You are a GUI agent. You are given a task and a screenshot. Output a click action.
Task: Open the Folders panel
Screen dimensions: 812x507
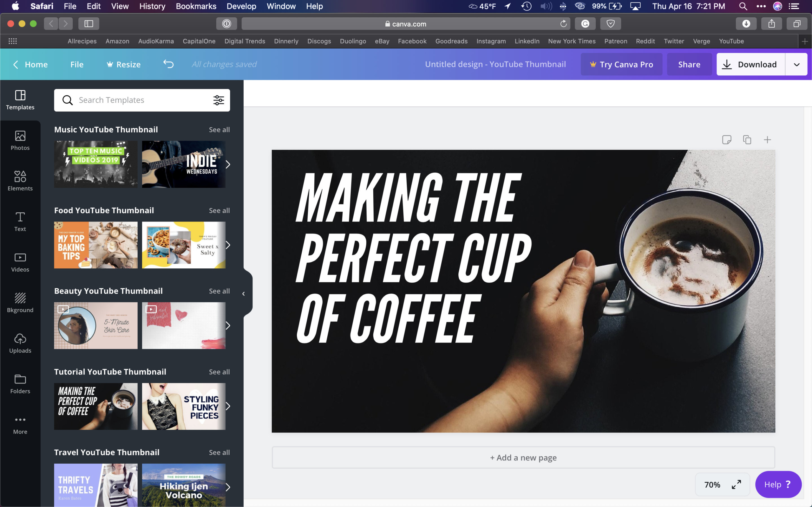(x=20, y=383)
